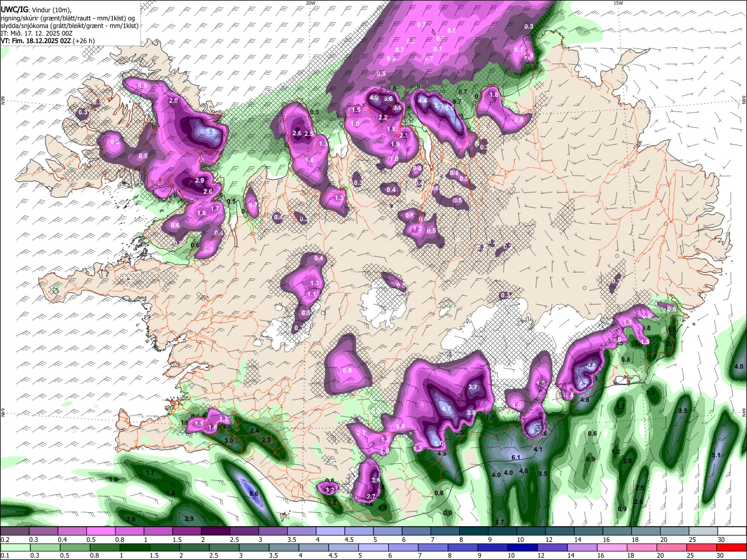Click the lavender swatch between 4 and 4.5 in snow scale

[x=330, y=531]
